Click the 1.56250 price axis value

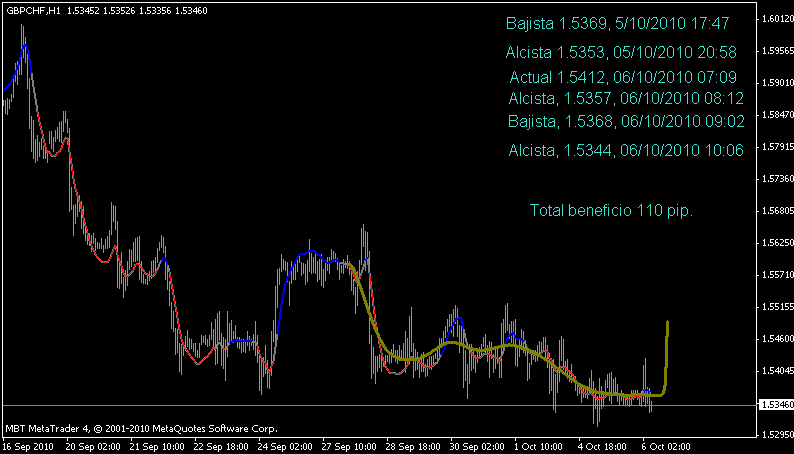(773, 243)
